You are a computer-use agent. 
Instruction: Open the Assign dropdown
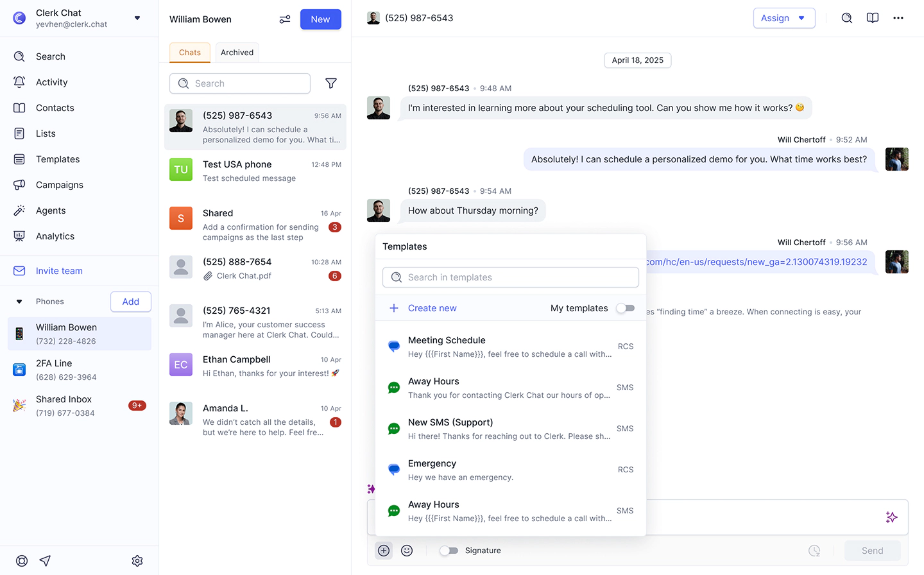point(783,18)
